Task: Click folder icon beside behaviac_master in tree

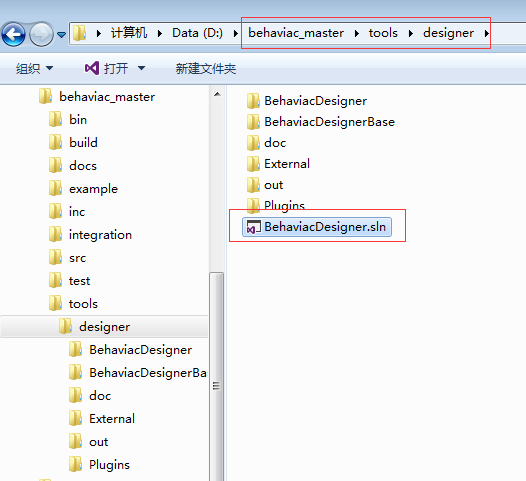Action: 45,97
